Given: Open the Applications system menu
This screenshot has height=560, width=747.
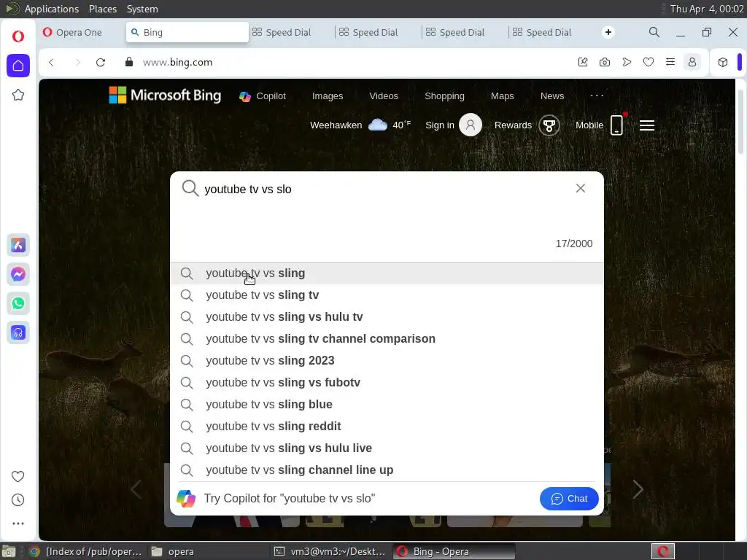Looking at the screenshot, I should tap(52, 9).
